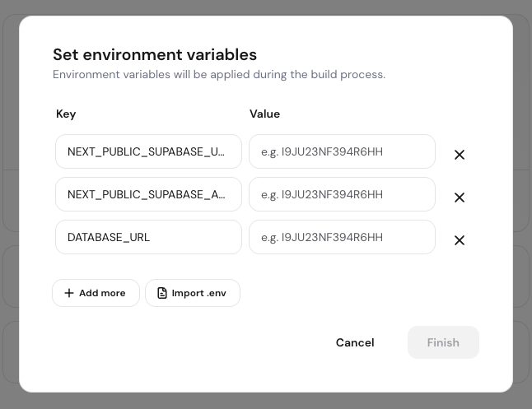Edit the NEXT_PUBLIC_SUPABASE_U... key field

pos(148,151)
